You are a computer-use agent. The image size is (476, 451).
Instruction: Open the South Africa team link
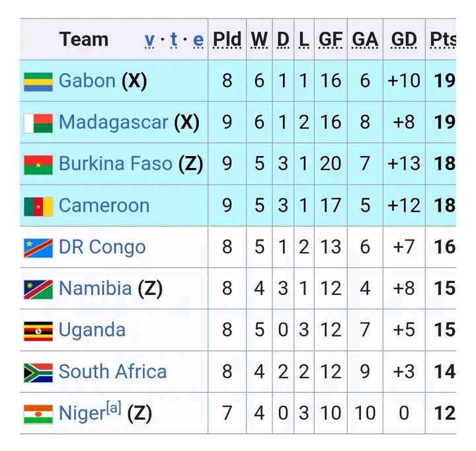coord(112,372)
